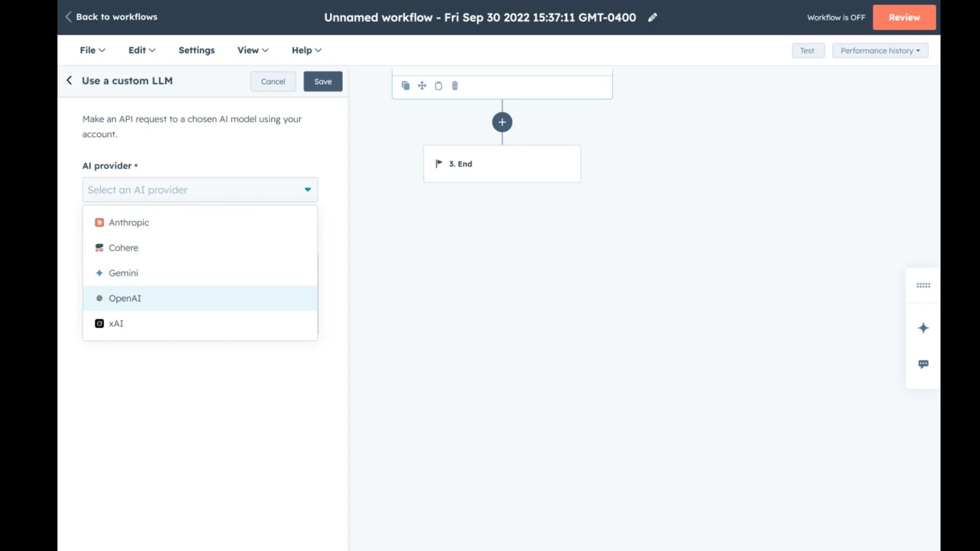Go back from the Use a custom LLM panel
Screen dimensions: 980x551
tap(69, 81)
